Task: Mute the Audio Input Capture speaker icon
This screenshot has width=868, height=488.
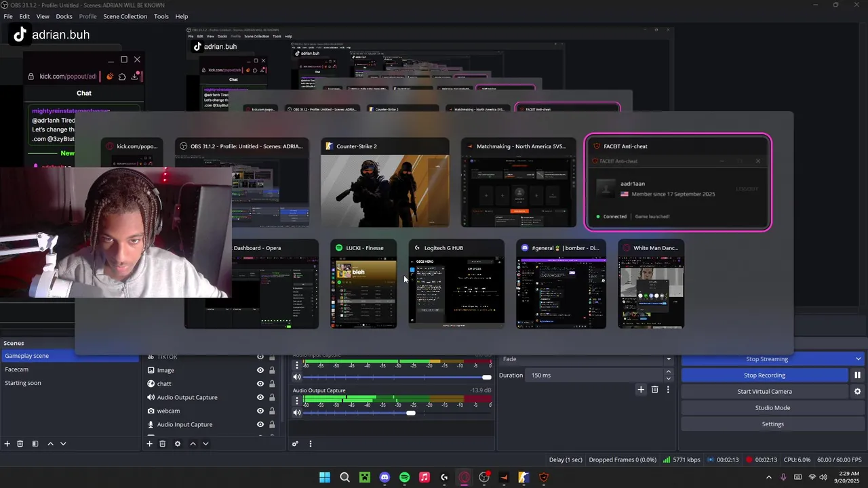Action: [x=297, y=377]
